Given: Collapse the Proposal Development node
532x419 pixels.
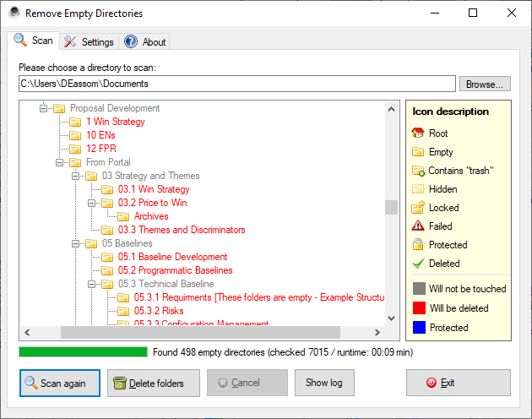Looking at the screenshot, I should (43, 108).
